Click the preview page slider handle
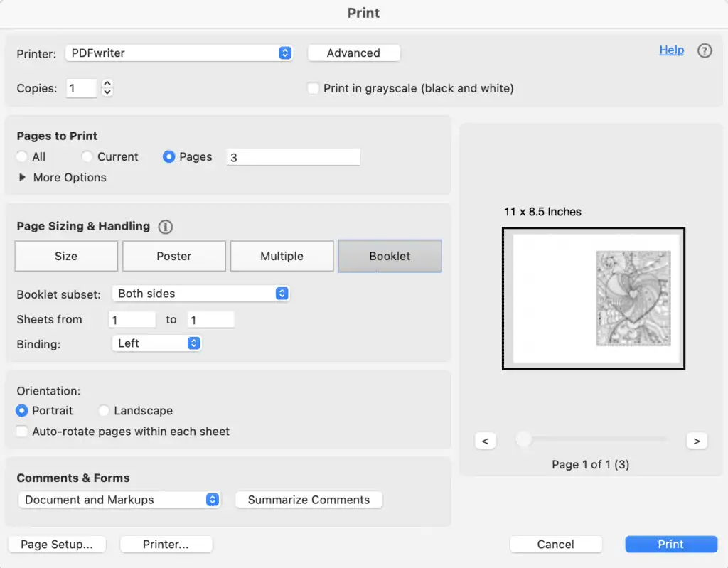The image size is (728, 568). tap(523, 439)
